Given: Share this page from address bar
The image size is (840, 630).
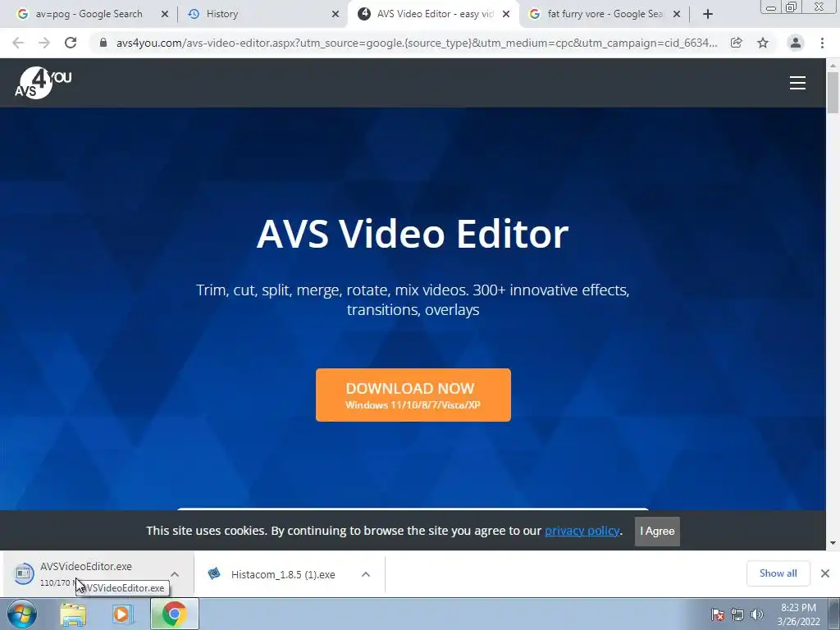Looking at the screenshot, I should [x=737, y=43].
